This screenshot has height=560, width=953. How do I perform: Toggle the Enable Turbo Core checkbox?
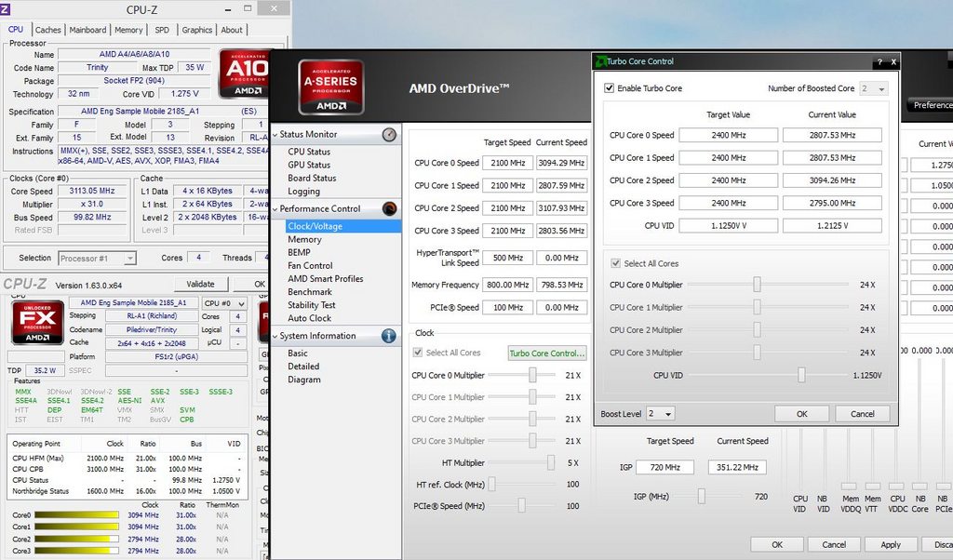(609, 88)
